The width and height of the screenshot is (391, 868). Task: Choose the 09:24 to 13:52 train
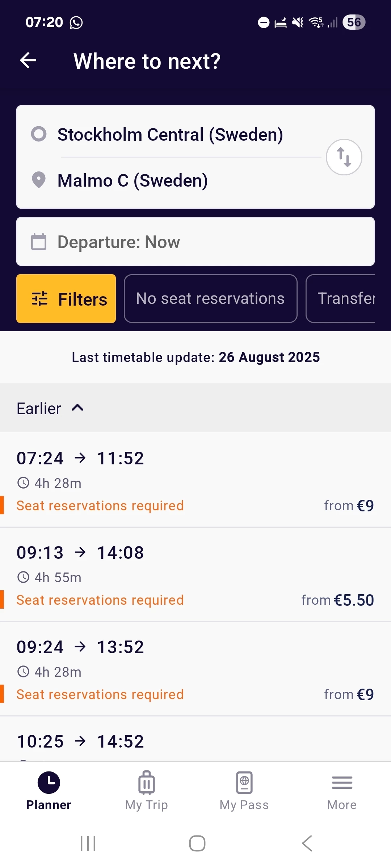195,669
